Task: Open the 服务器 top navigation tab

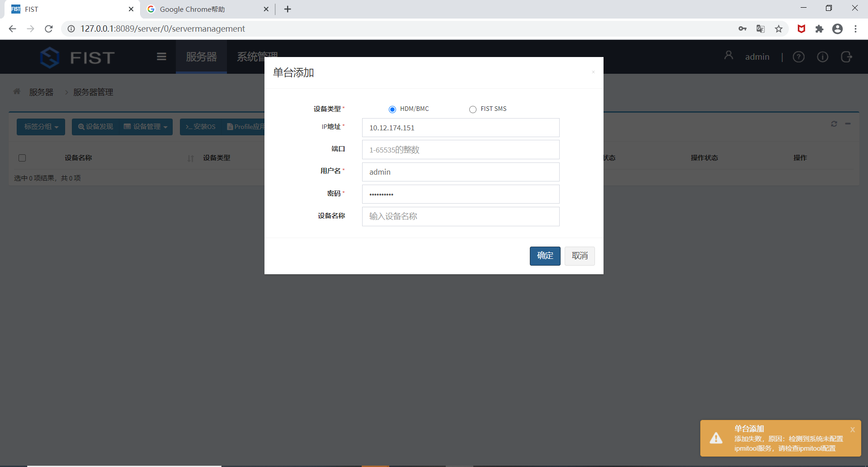Action: coord(201,57)
